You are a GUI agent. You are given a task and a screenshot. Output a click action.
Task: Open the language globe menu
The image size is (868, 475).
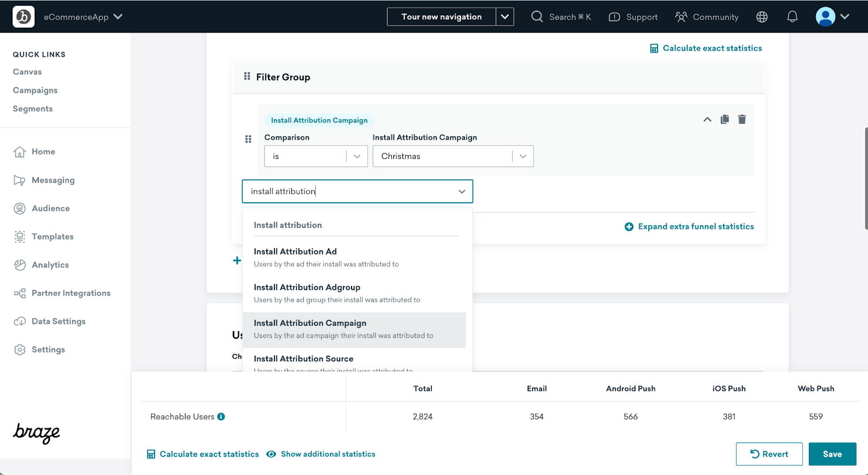click(x=762, y=17)
